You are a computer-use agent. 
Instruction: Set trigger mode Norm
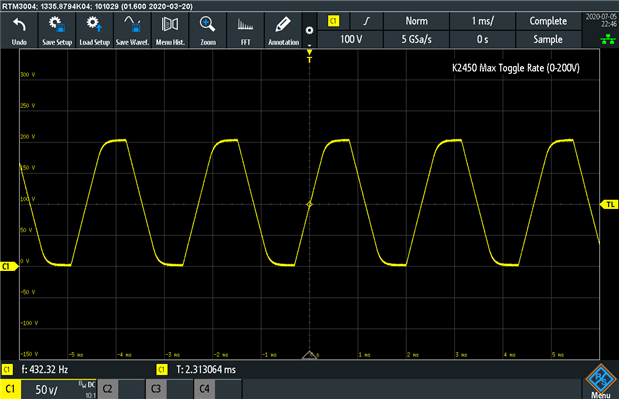tap(416, 21)
